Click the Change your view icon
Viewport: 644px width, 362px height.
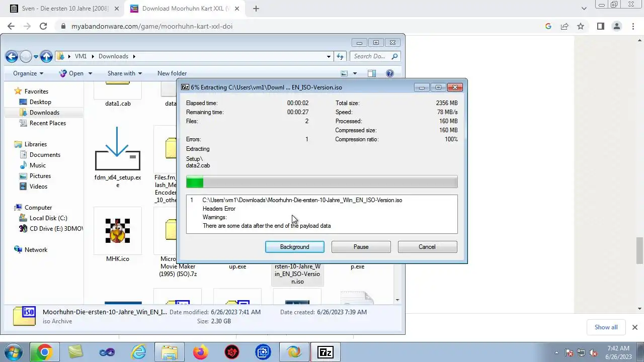click(345, 73)
